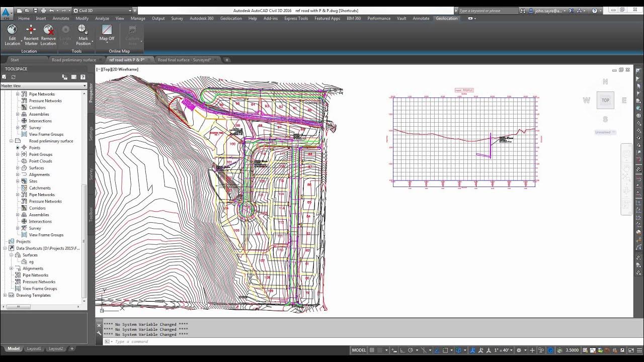Click the Mark Position tool
The height and width of the screenshot is (362, 644).
(83, 35)
